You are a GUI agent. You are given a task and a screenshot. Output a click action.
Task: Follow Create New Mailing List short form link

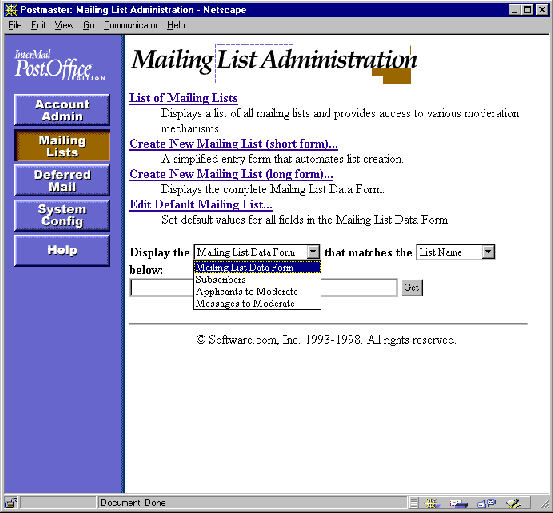[233, 144]
